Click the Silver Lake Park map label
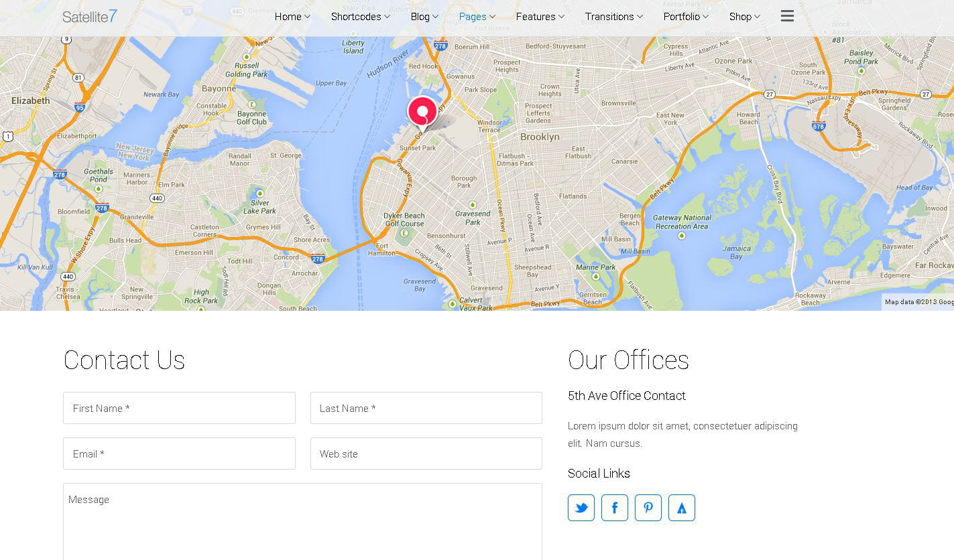The image size is (954, 560). pyautogui.click(x=259, y=207)
